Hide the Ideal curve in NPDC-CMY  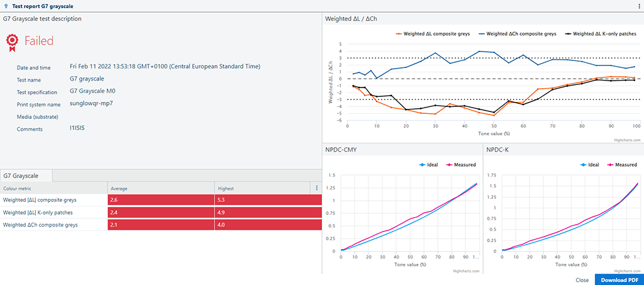(427, 165)
